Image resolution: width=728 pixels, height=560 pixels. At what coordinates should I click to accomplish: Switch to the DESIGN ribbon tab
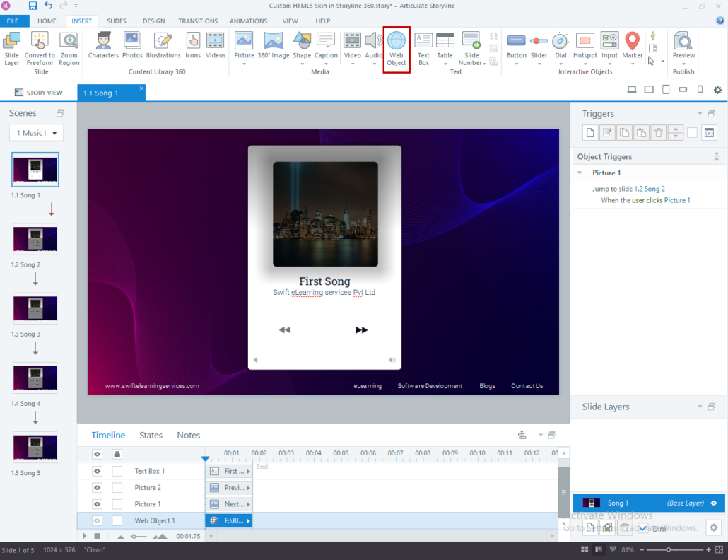[153, 21]
